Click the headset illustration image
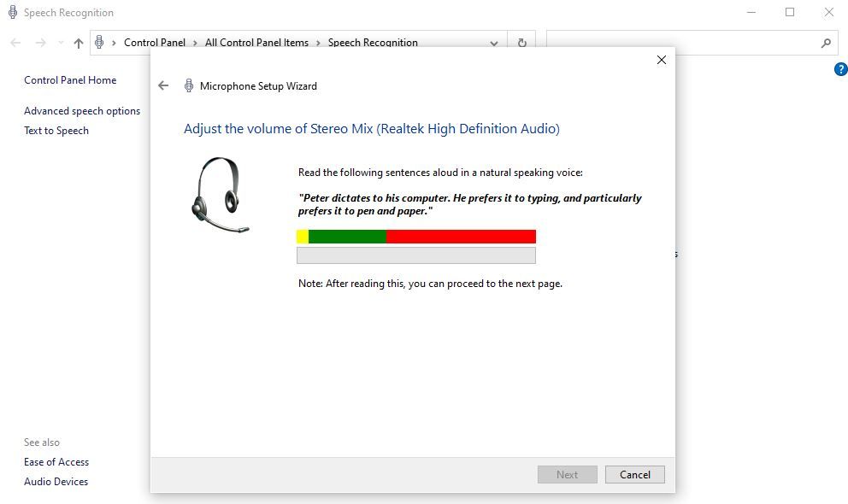Image resolution: width=848 pixels, height=504 pixels. tap(221, 194)
